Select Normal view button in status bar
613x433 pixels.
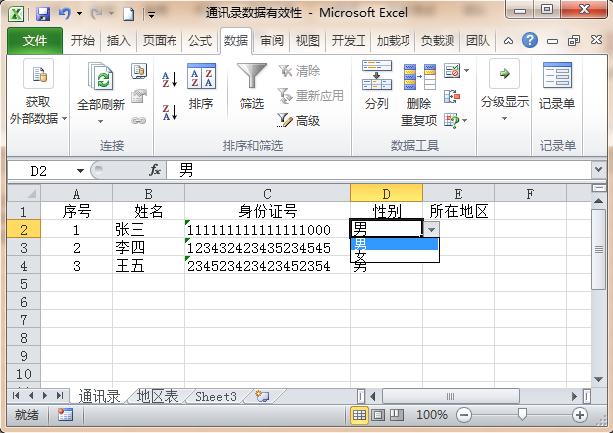(360, 414)
